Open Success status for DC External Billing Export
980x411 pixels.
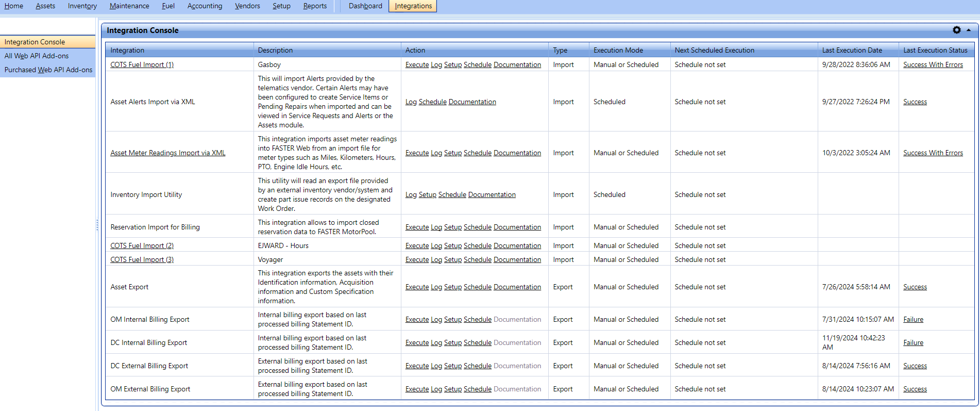[x=915, y=366]
